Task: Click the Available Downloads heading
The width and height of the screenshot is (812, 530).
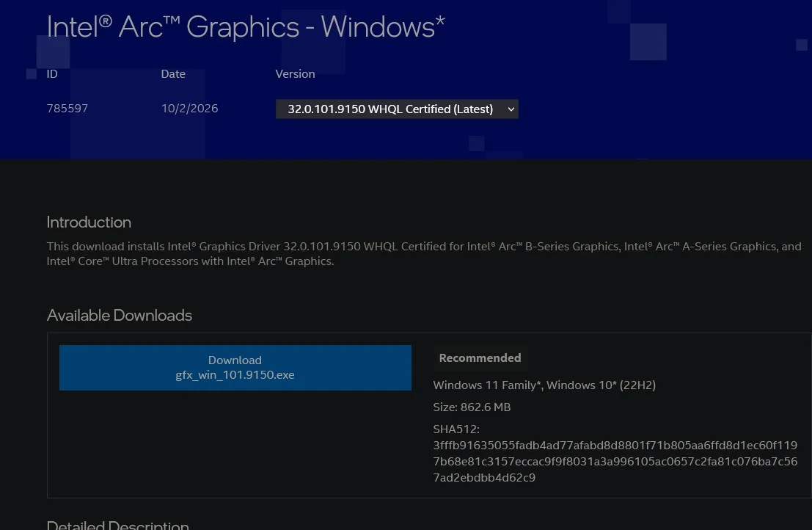Action: pos(119,316)
